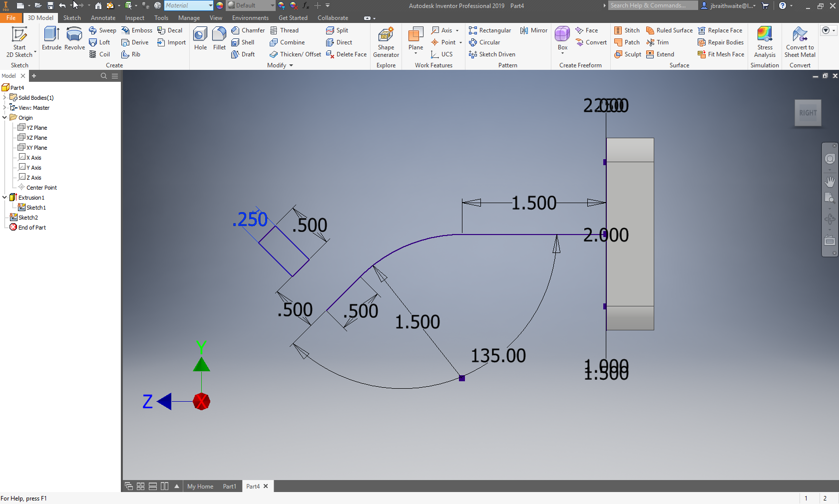Select the YZ Plane node
This screenshot has height=504, width=839.
coord(32,127)
